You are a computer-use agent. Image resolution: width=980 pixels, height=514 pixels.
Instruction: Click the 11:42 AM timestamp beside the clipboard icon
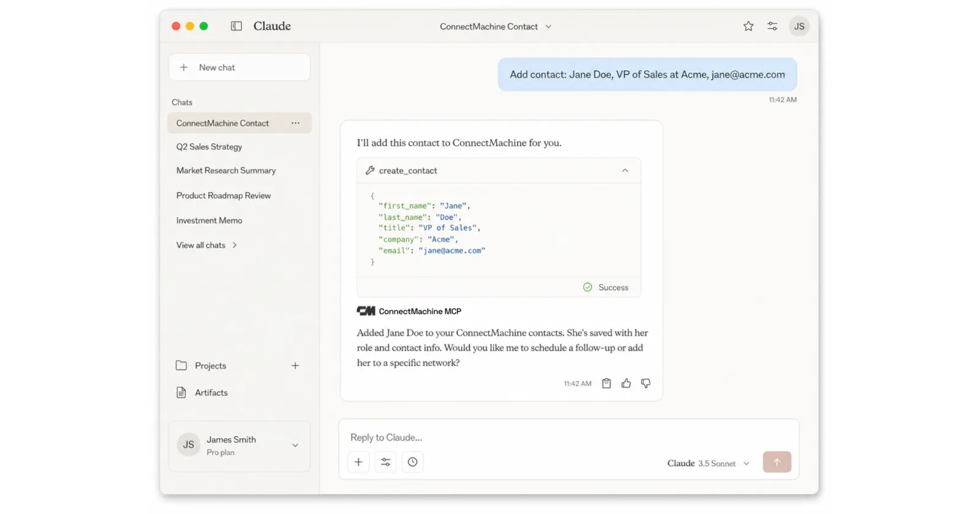click(x=578, y=384)
